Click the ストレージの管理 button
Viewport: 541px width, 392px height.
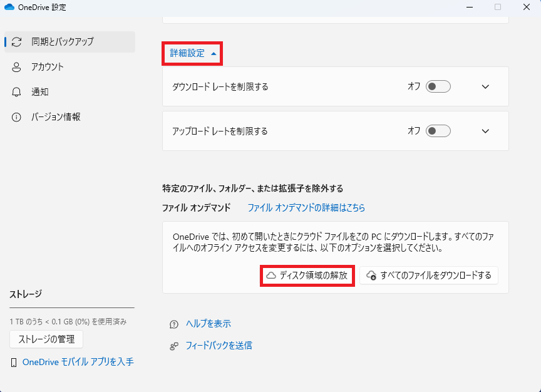[x=46, y=339]
